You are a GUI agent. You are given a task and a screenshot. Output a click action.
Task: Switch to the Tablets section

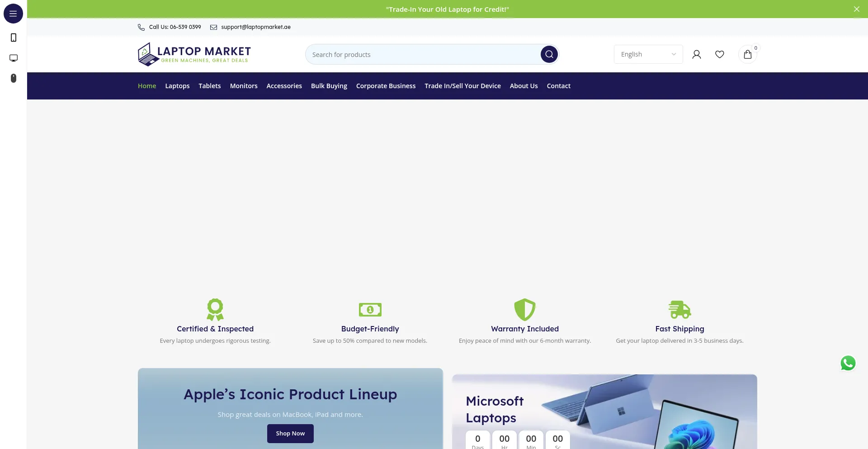click(x=209, y=86)
